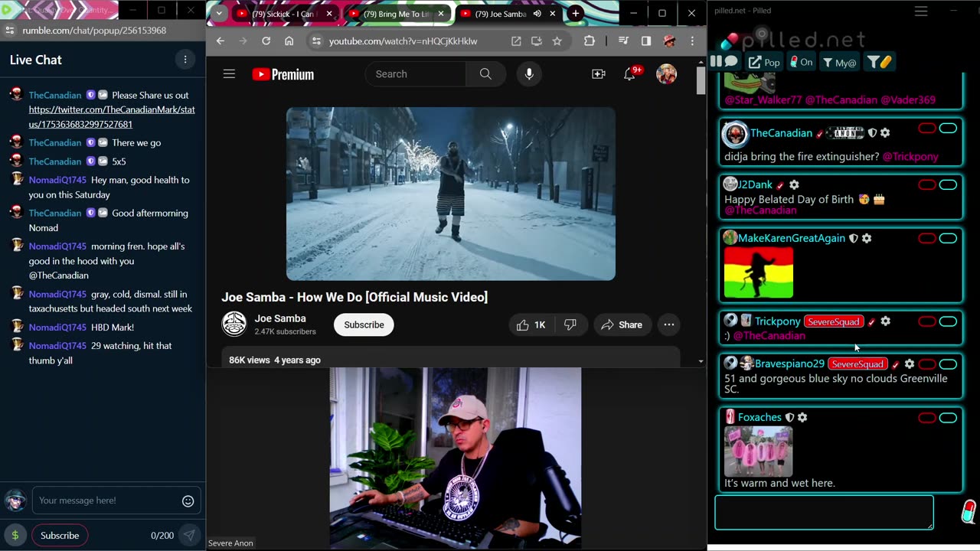Open the YouTube Create video icon
Viewport: 980px width, 551px height.
pos(599,74)
